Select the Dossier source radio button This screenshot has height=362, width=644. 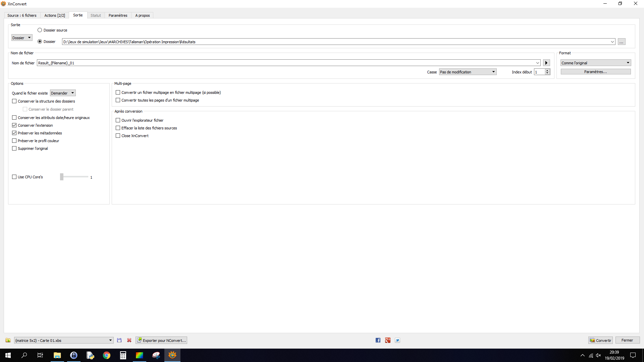pyautogui.click(x=40, y=30)
